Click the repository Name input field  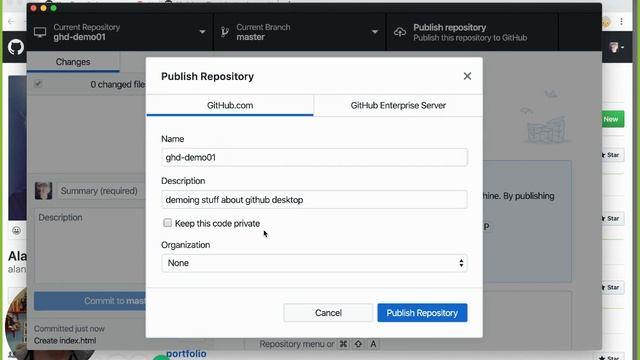click(x=314, y=158)
